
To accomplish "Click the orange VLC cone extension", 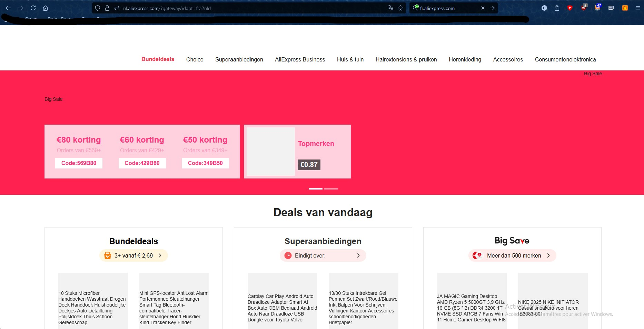I will click(x=625, y=8).
